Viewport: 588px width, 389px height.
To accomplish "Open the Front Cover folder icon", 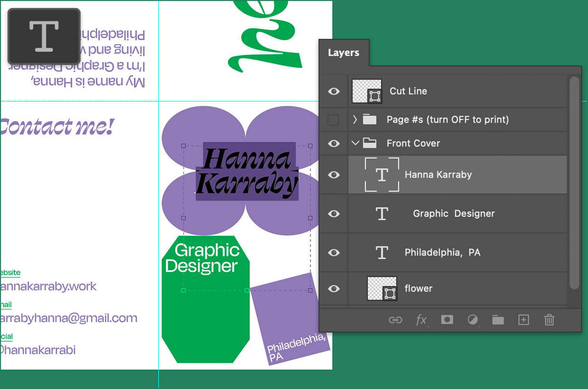I will tap(370, 143).
